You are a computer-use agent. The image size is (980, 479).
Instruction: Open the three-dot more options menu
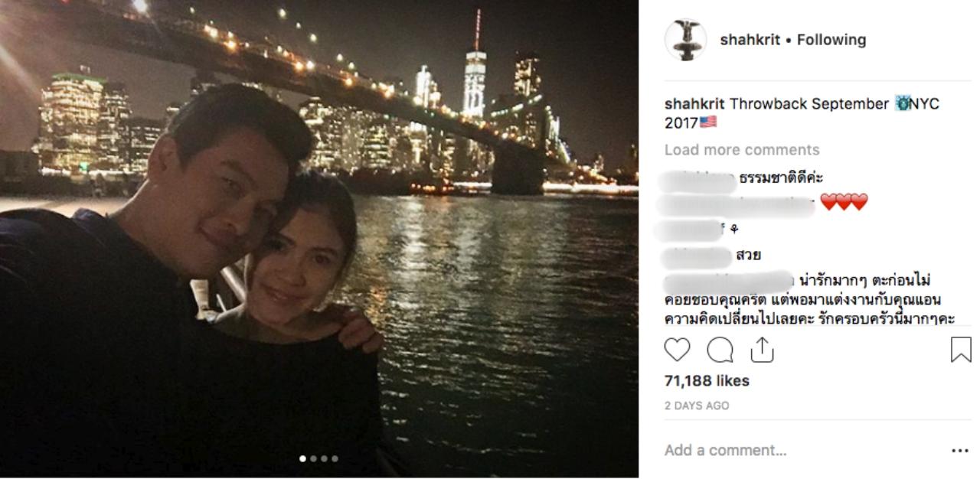point(960,451)
